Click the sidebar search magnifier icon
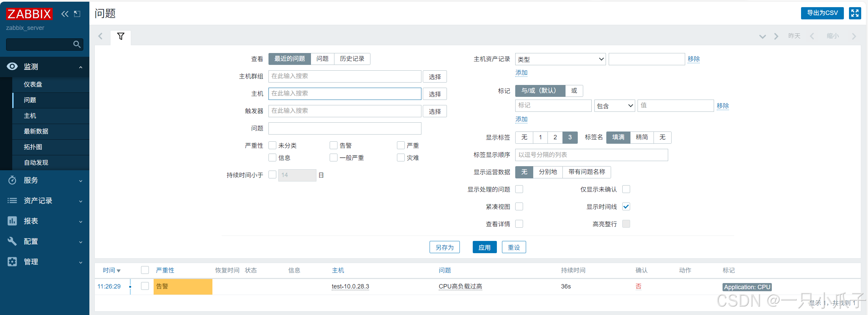This screenshot has height=315, width=868. click(77, 44)
